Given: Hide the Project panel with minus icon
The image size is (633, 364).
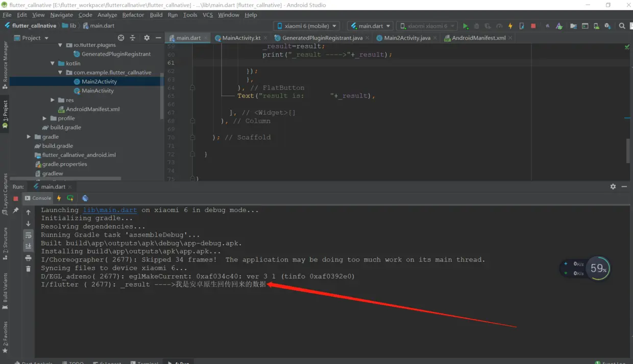Looking at the screenshot, I should click(x=158, y=38).
